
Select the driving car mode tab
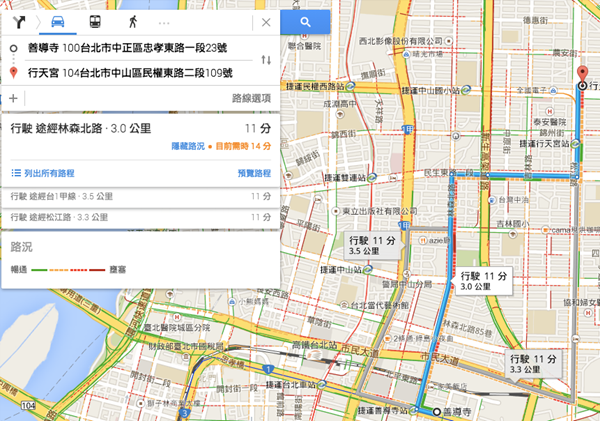[x=58, y=22]
